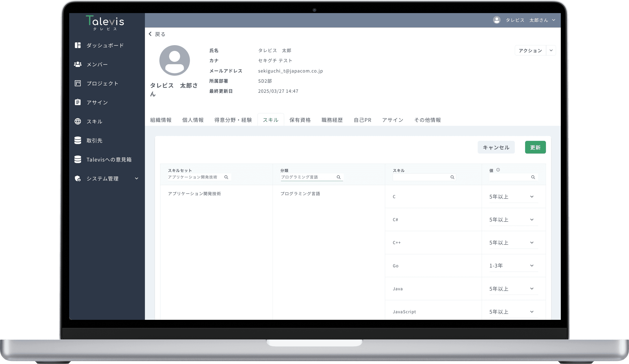The image size is (629, 364).
Task: Open Talevisへの意見箱 in the sidebar
Action: coord(109,160)
